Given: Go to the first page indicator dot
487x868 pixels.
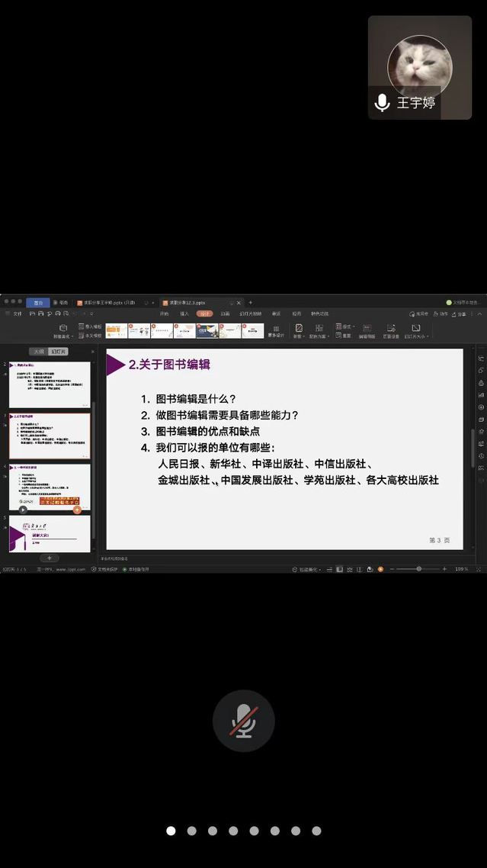Looking at the screenshot, I should pos(171,831).
